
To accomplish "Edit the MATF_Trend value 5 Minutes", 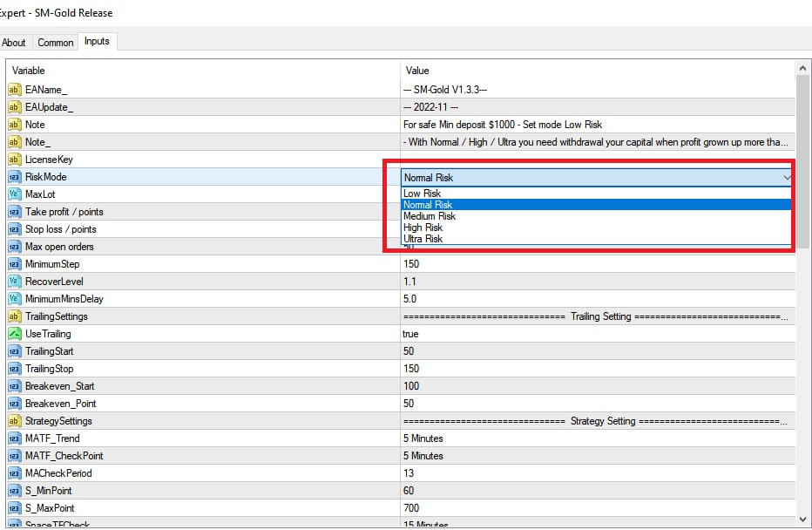I will pos(599,438).
